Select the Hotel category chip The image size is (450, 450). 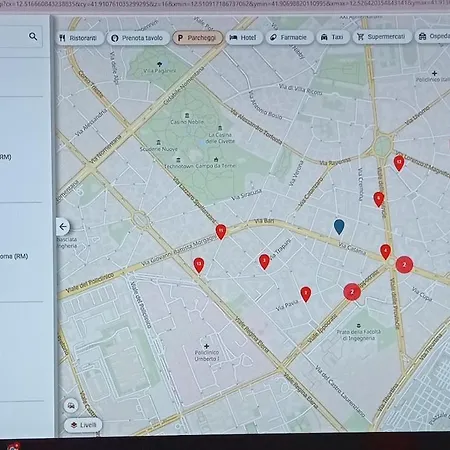click(x=244, y=37)
